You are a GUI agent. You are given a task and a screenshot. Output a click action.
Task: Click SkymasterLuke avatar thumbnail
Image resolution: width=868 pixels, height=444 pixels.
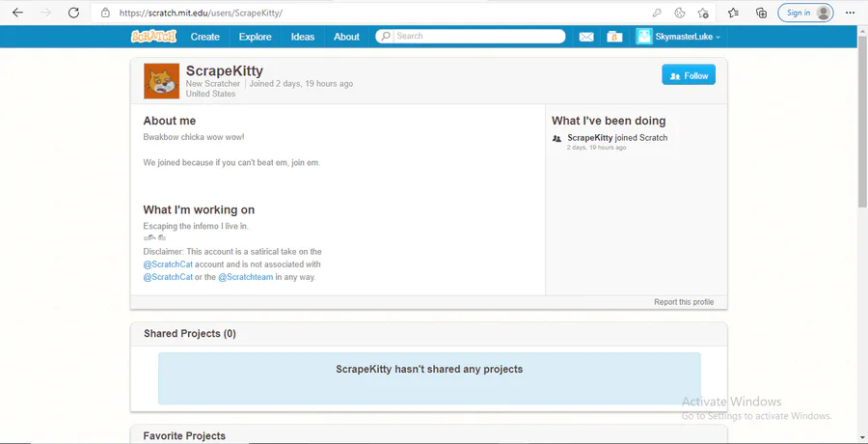click(644, 37)
